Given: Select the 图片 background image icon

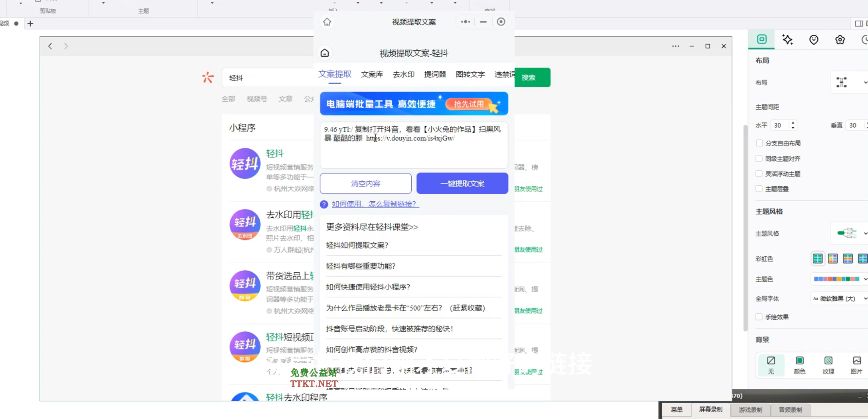Looking at the screenshot, I should [856, 364].
